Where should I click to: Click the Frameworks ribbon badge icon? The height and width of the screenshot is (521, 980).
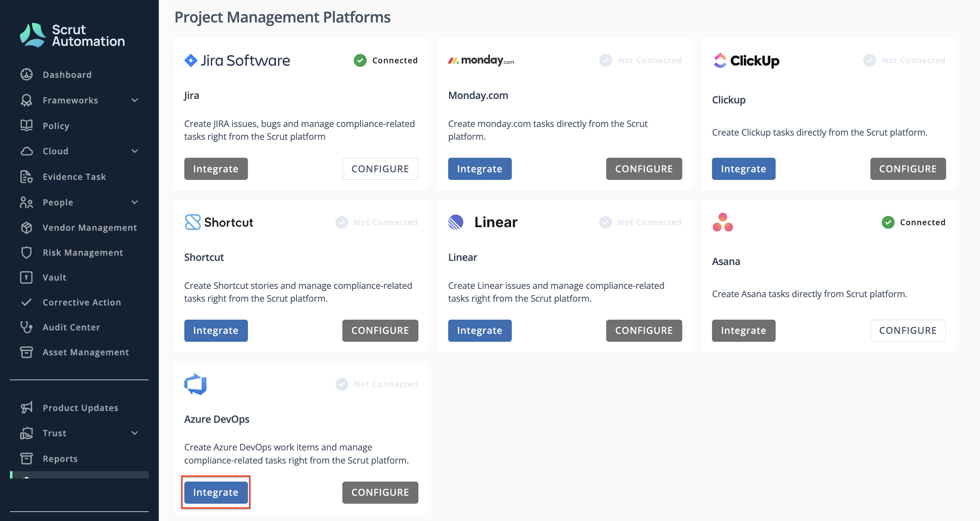pos(26,100)
